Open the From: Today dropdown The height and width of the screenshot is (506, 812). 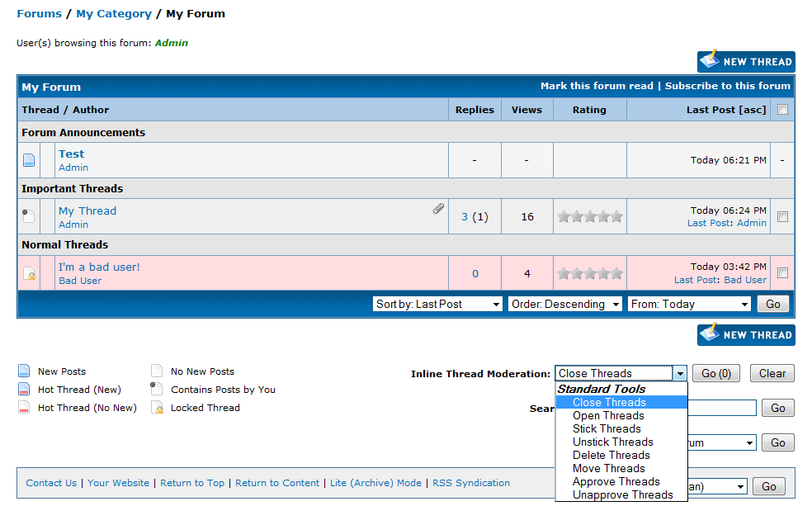pos(689,304)
